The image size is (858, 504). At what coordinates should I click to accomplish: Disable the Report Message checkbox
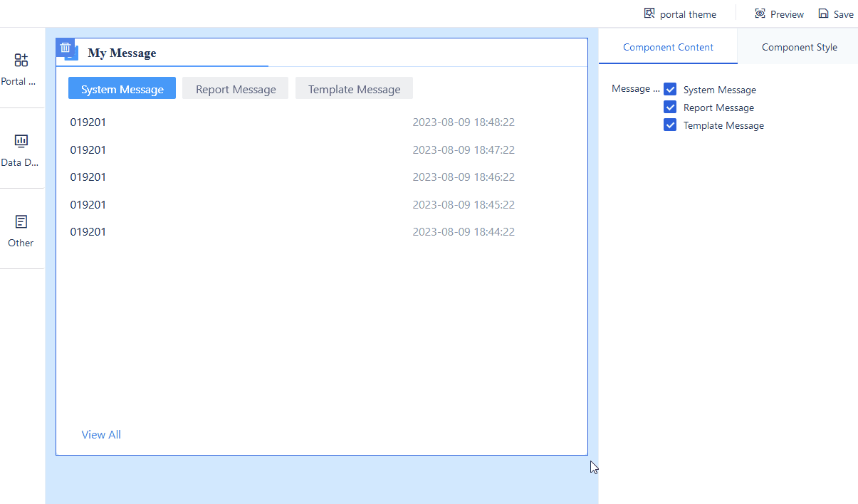(670, 107)
